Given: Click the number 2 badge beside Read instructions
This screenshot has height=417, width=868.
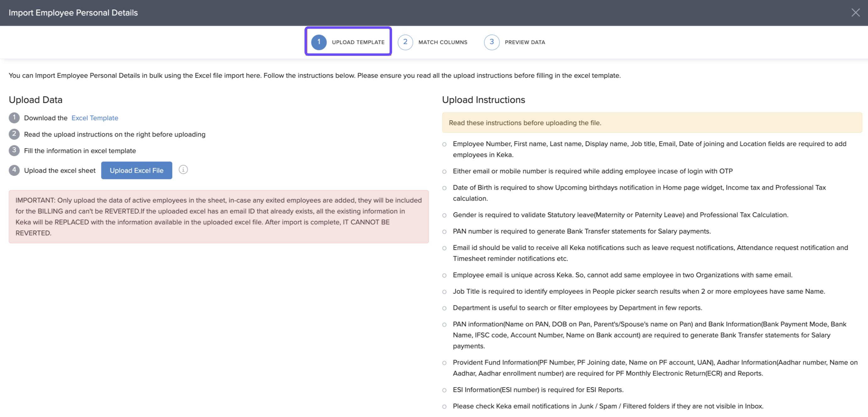Looking at the screenshot, I should [14, 134].
